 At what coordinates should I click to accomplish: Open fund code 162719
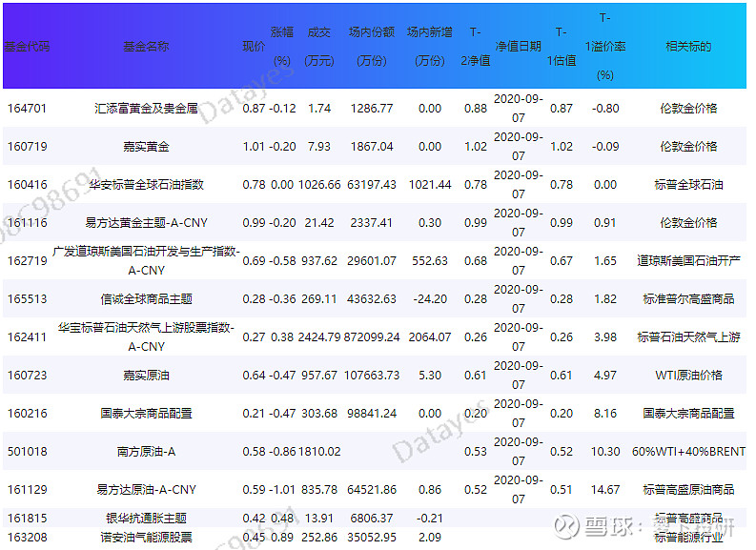tap(27, 261)
